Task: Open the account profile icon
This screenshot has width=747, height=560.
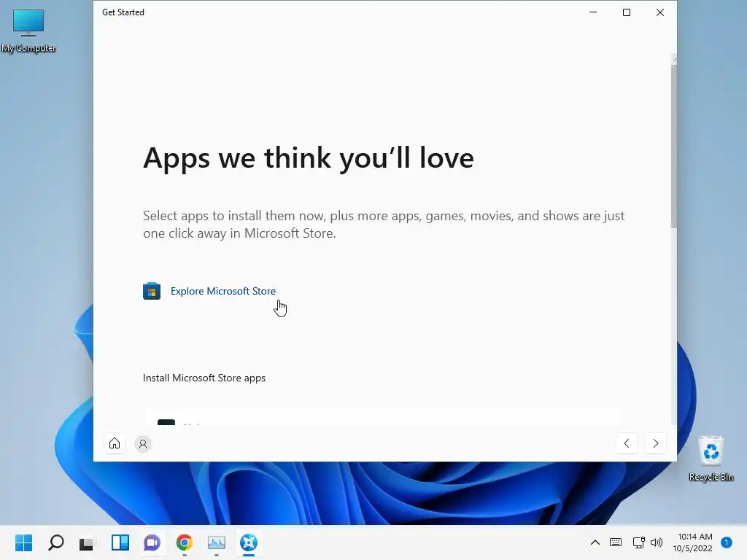Action: tap(142, 444)
